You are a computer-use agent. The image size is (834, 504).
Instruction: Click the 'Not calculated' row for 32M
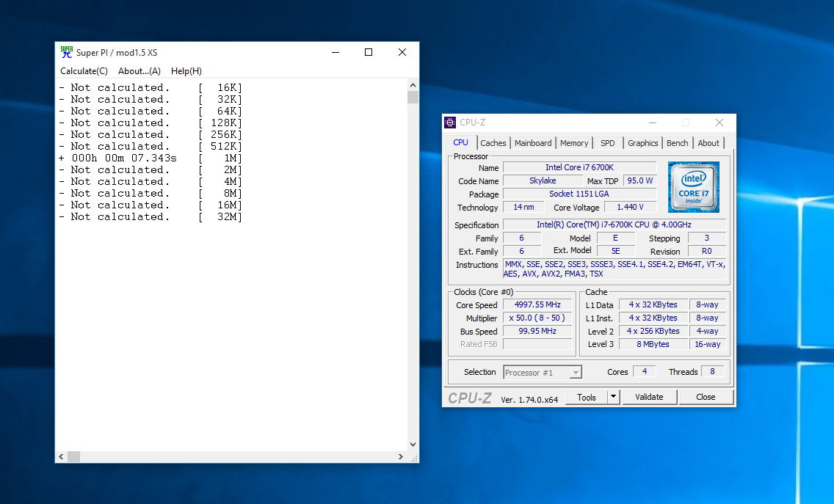[151, 216]
